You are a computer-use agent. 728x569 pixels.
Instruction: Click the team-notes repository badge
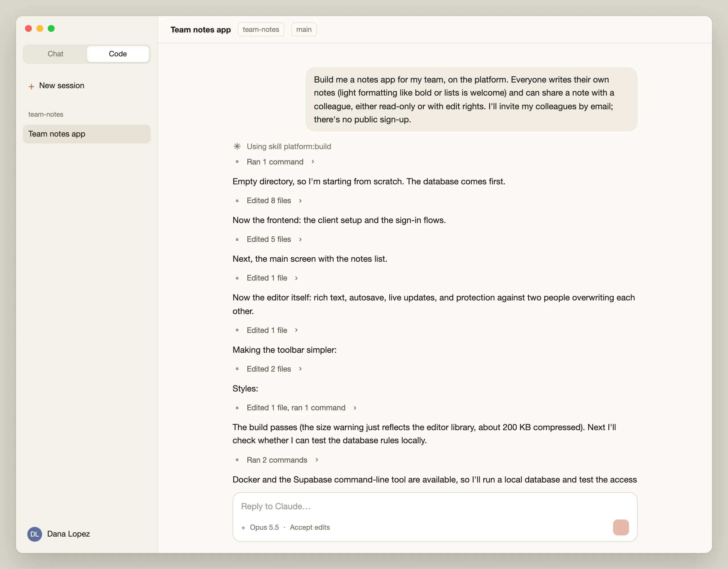[261, 29]
